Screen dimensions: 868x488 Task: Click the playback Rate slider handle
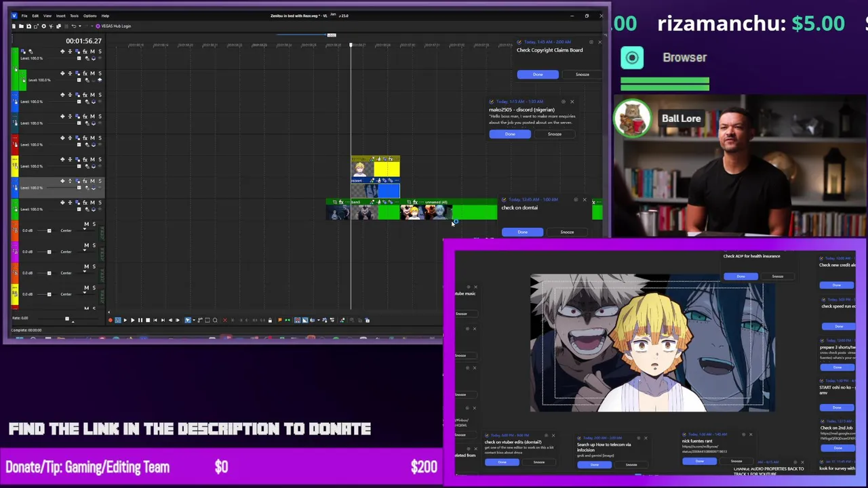coord(66,318)
